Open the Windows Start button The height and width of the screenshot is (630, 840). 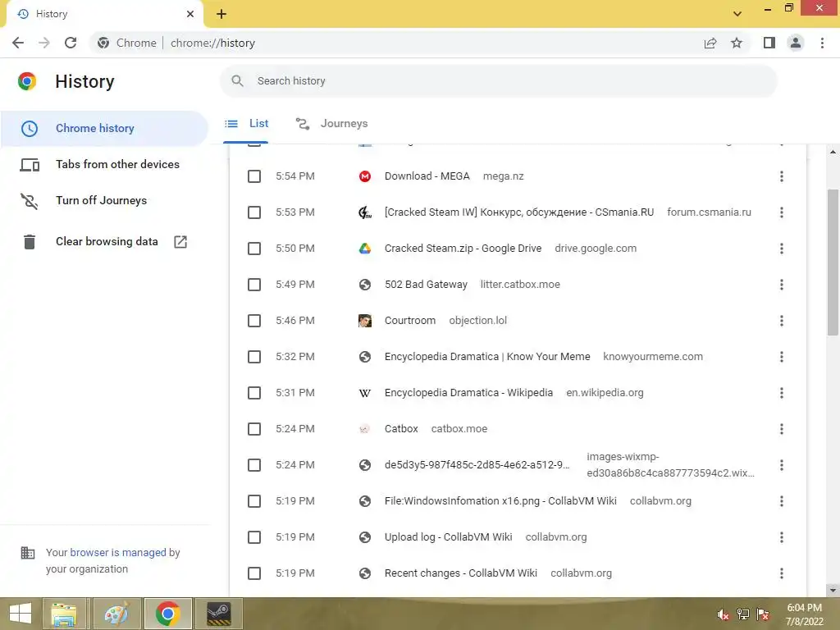point(21,614)
